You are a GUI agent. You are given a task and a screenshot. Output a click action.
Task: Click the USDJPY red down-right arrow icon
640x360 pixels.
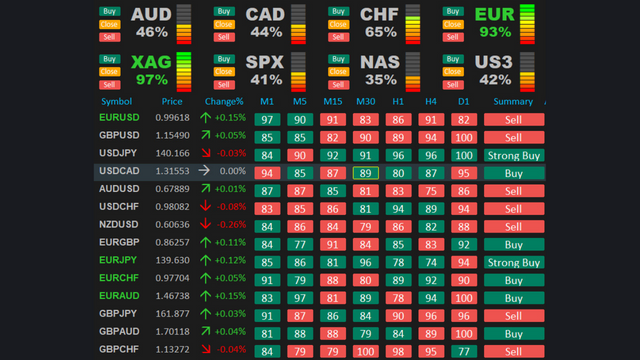click(x=206, y=153)
